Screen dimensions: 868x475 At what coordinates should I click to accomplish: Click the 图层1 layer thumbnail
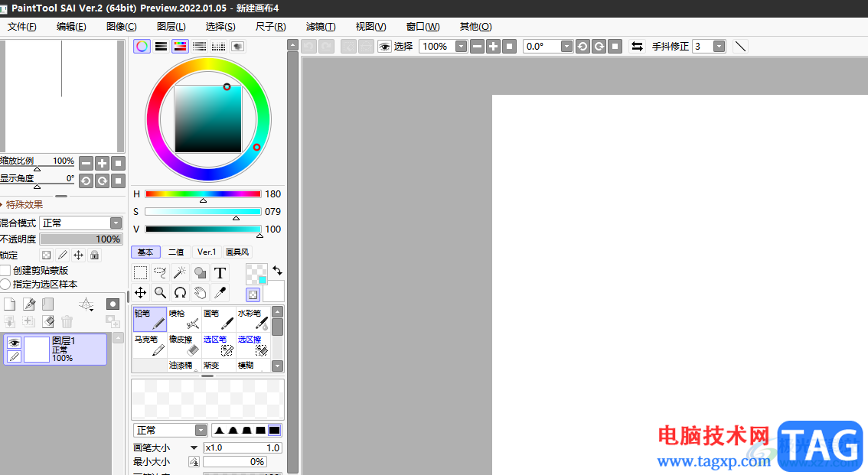tap(37, 350)
